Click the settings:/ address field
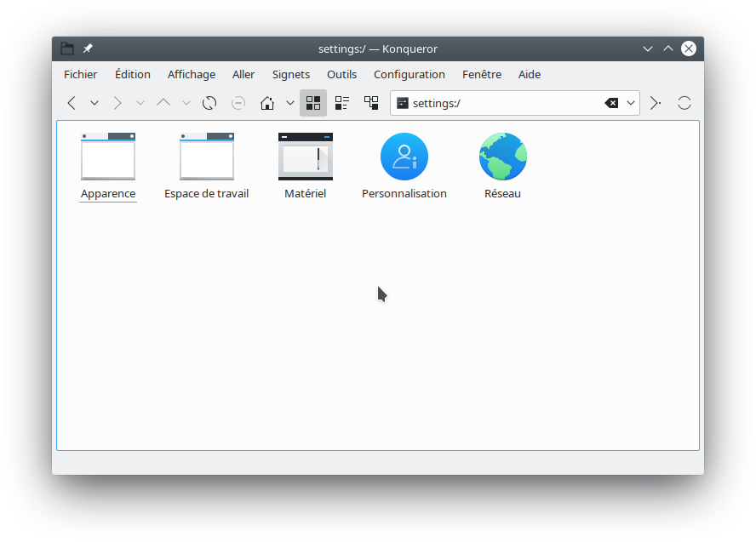This screenshot has height=542, width=756. coord(502,103)
